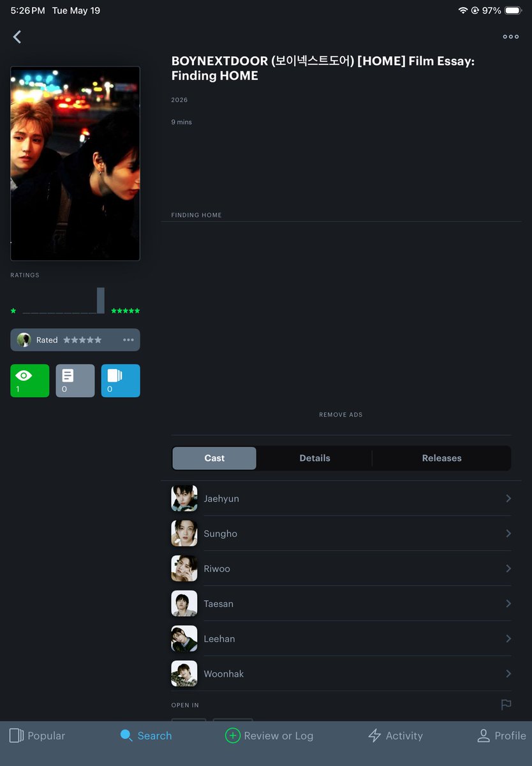
Task: Expand the Leehan row chevron
Action: pos(508,639)
